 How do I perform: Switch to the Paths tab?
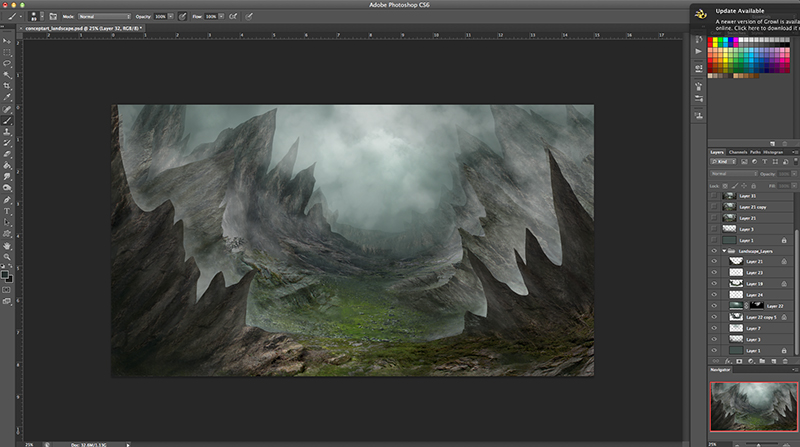(756, 152)
